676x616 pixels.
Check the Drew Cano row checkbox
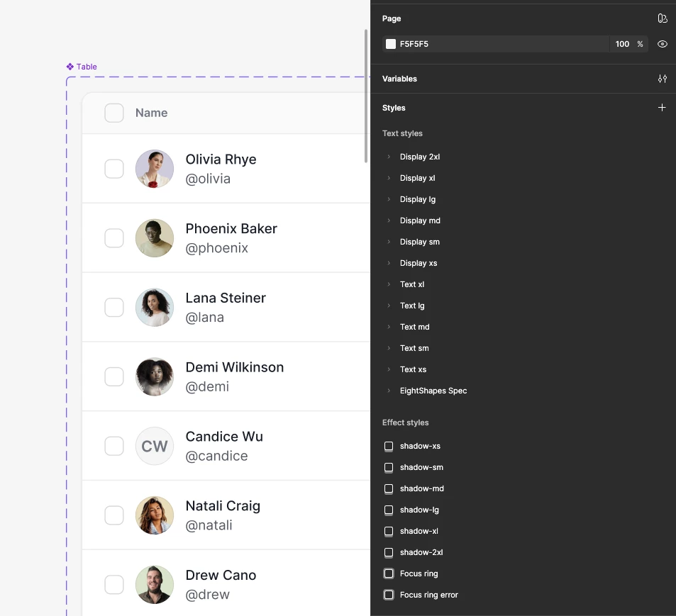(x=114, y=585)
